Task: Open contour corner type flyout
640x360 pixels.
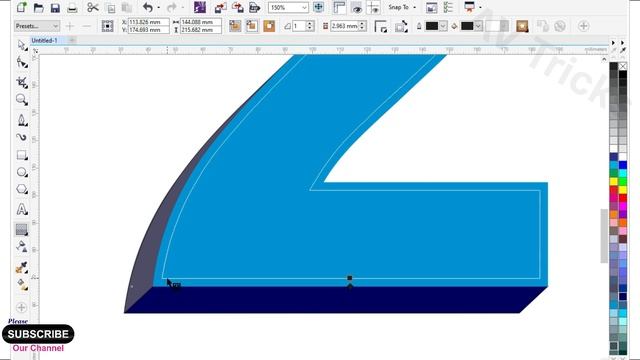Action: (x=380, y=26)
